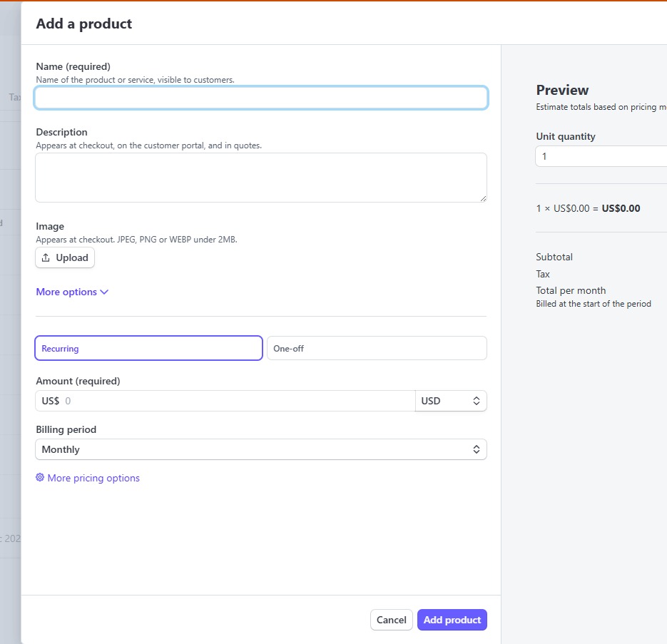Select the Recurring pricing option

tap(148, 348)
